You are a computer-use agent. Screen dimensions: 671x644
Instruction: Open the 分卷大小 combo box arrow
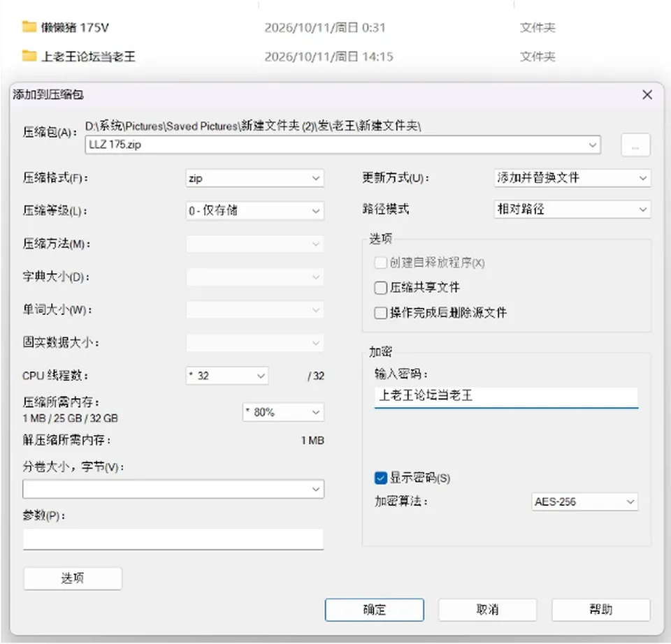pos(316,489)
